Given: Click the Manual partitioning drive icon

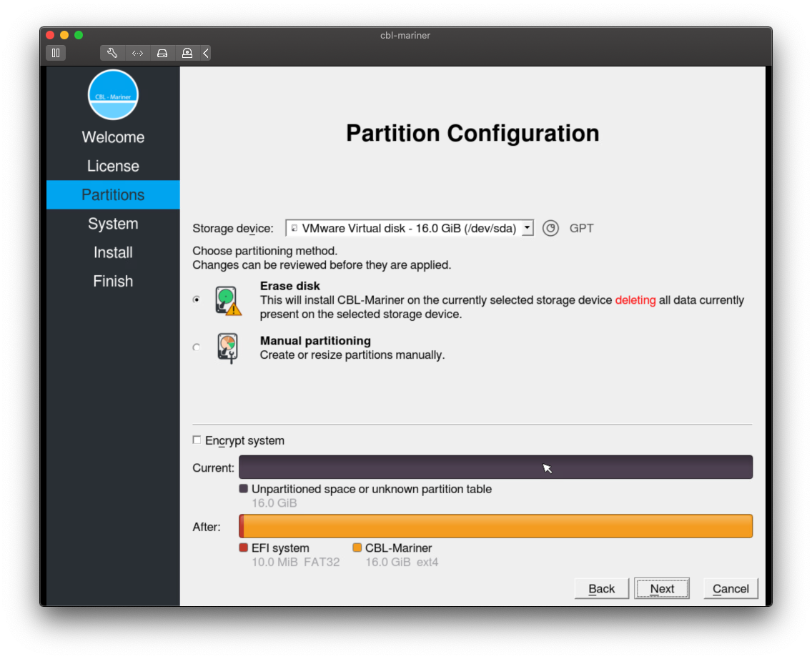Looking at the screenshot, I should (x=227, y=348).
